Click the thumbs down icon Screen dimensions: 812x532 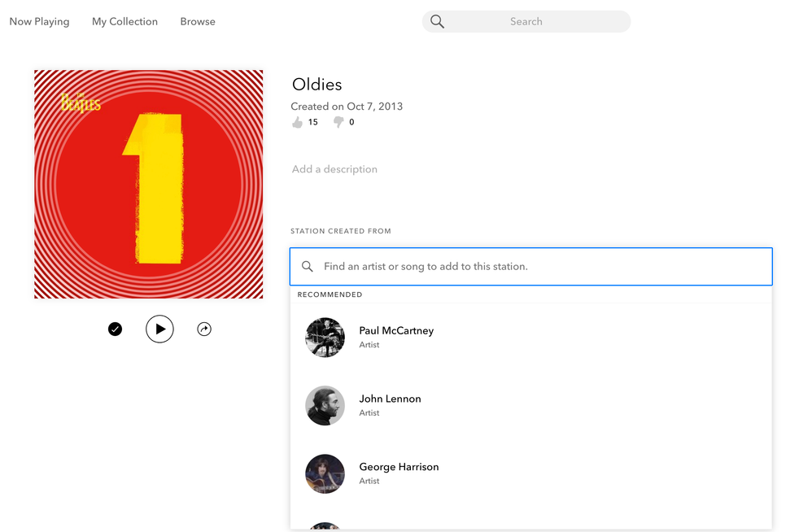(x=338, y=123)
